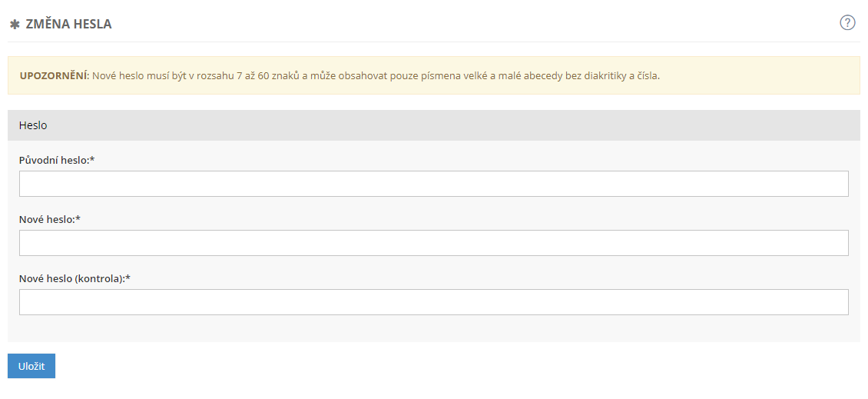Click the required asterisk after (kontrola) label

click(x=128, y=278)
